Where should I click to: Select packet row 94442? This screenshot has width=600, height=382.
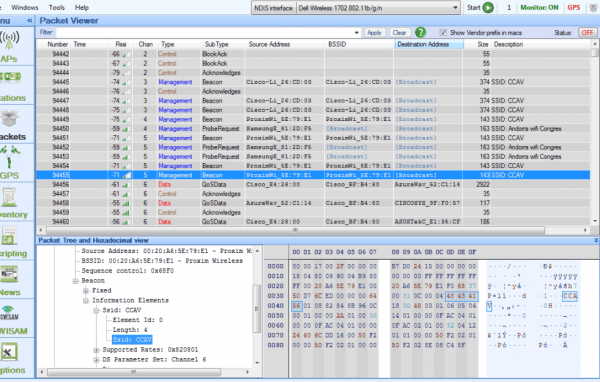click(x=313, y=54)
